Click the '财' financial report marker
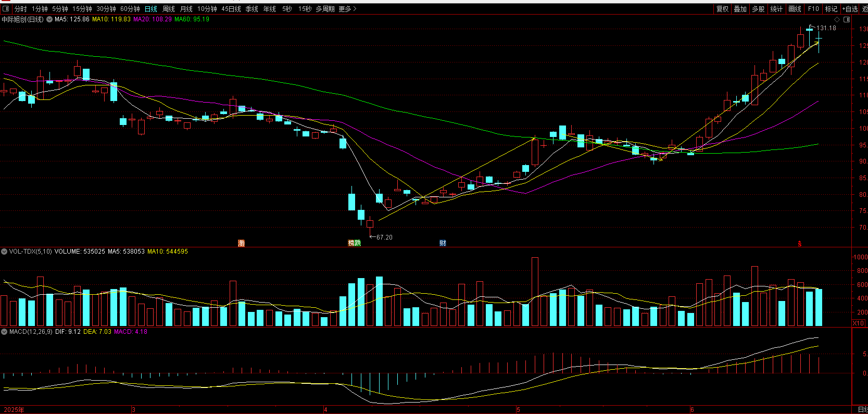Image resolution: width=868 pixels, height=414 pixels. point(443,243)
